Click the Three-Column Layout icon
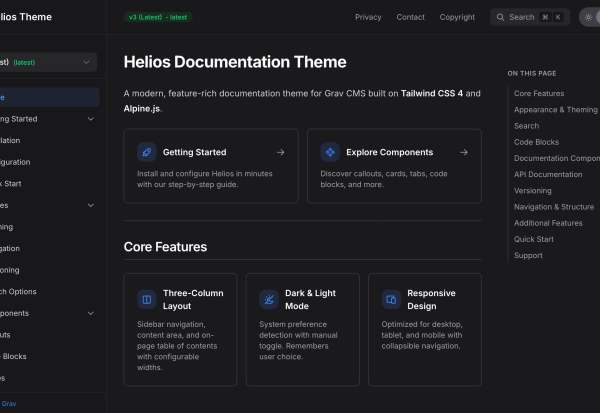Viewport: 600px width, 413px height. 147,299
